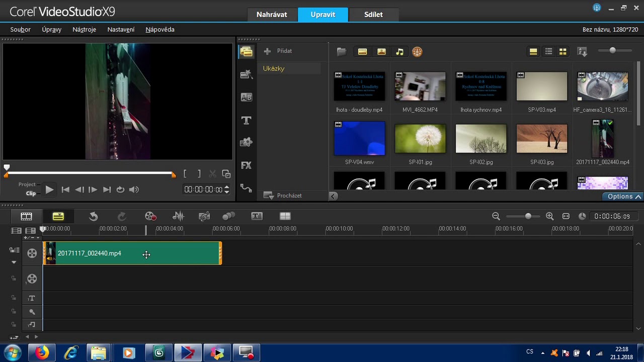Toggle photo files visibility in library
644x362 pixels.
(381, 51)
